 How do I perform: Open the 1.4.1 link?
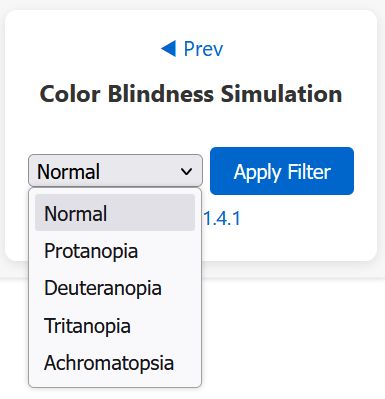(x=222, y=219)
